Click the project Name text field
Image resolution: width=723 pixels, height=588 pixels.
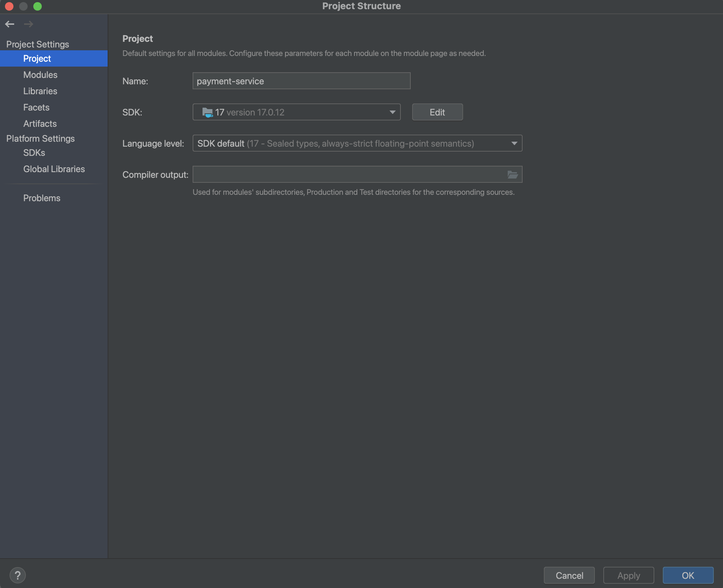click(301, 81)
